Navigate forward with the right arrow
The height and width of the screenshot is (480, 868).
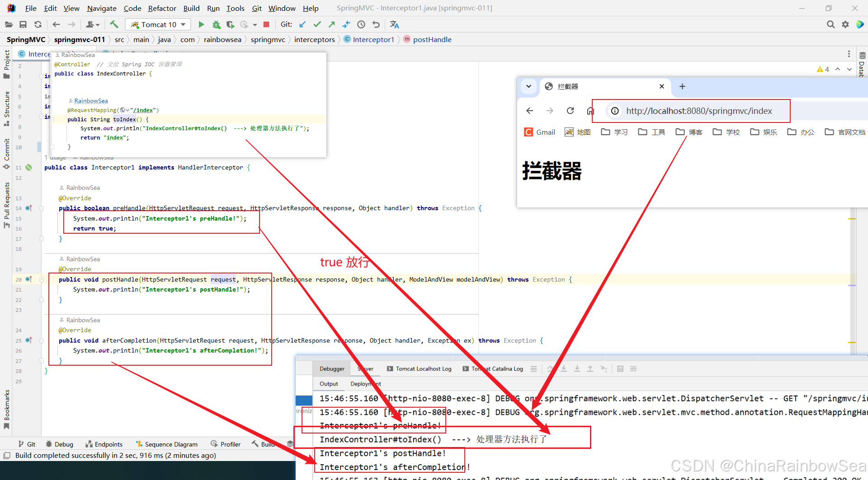point(71,24)
